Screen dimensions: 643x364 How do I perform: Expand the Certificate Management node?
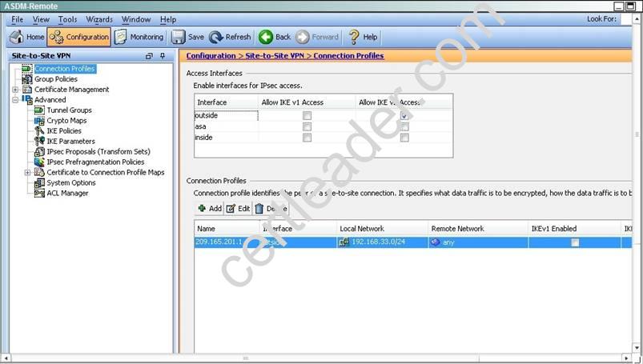[15, 90]
